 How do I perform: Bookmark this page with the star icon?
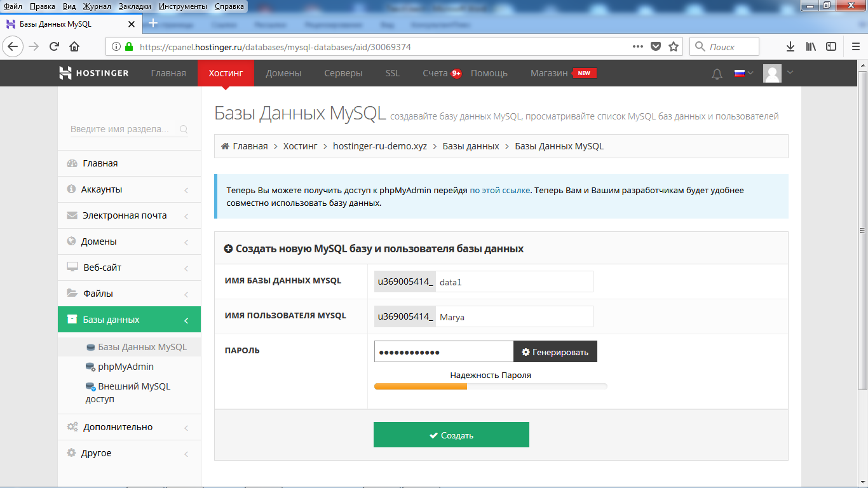(x=674, y=46)
